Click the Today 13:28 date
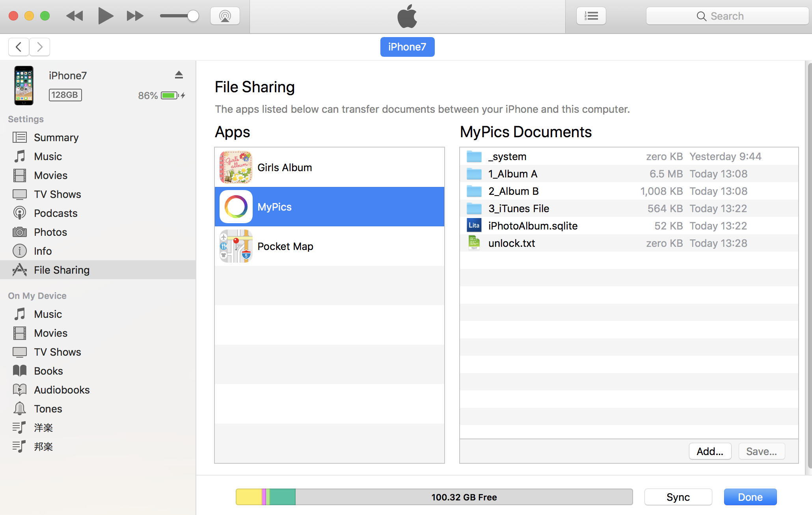 [718, 243]
